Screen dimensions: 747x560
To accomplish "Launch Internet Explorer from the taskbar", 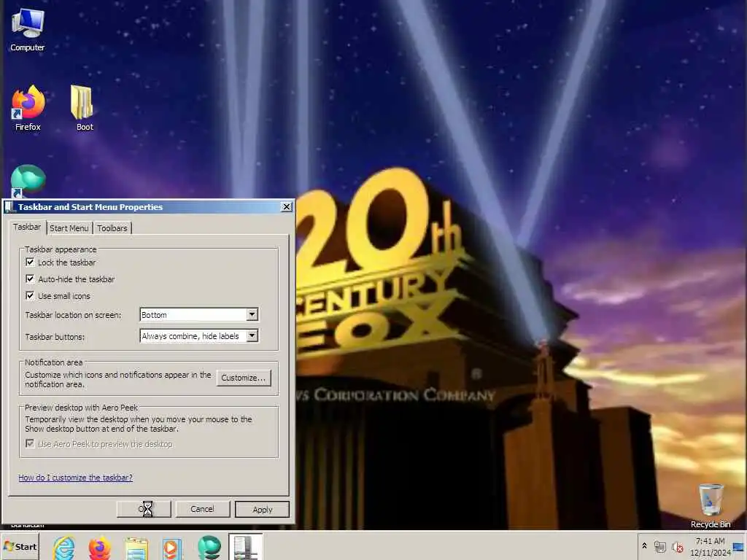I will click(64, 548).
